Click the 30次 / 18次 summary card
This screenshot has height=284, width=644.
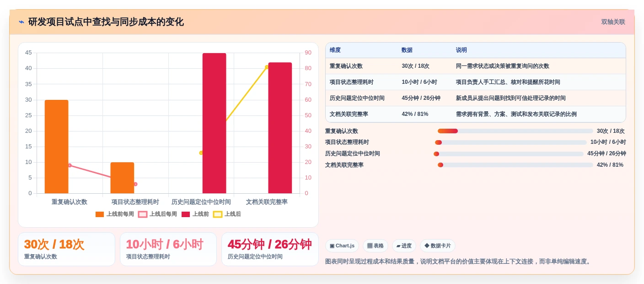coord(66,249)
